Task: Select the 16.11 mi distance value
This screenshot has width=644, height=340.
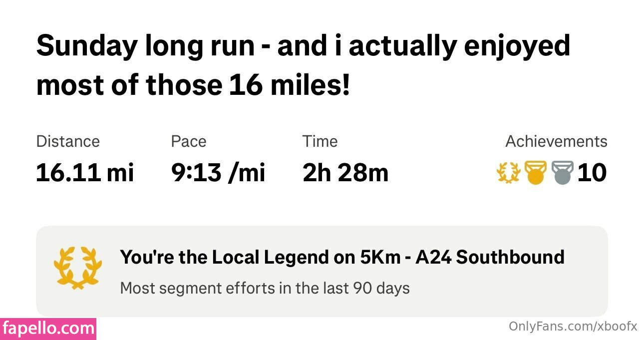Action: click(85, 173)
